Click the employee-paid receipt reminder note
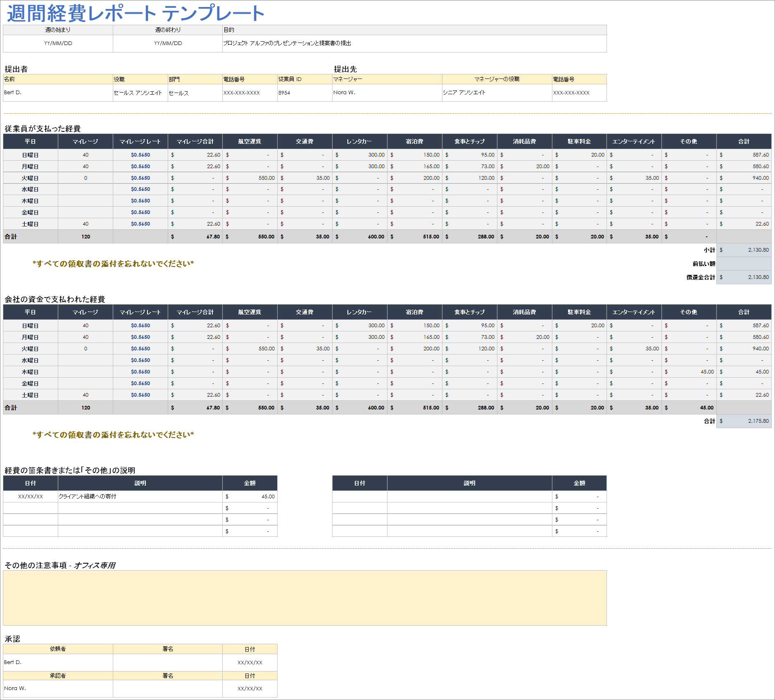Image resolution: width=775 pixels, height=700 pixels. tap(113, 264)
